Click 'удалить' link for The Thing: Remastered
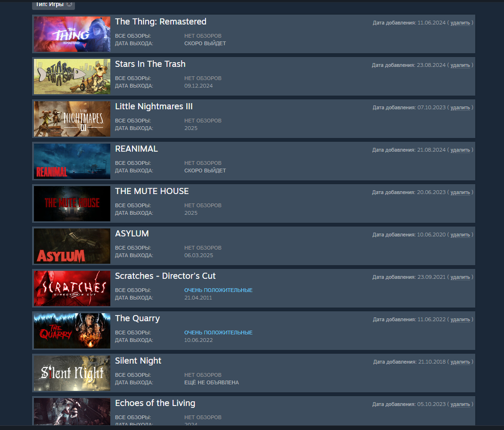Viewport: 504px width, 430px height. tap(460, 23)
